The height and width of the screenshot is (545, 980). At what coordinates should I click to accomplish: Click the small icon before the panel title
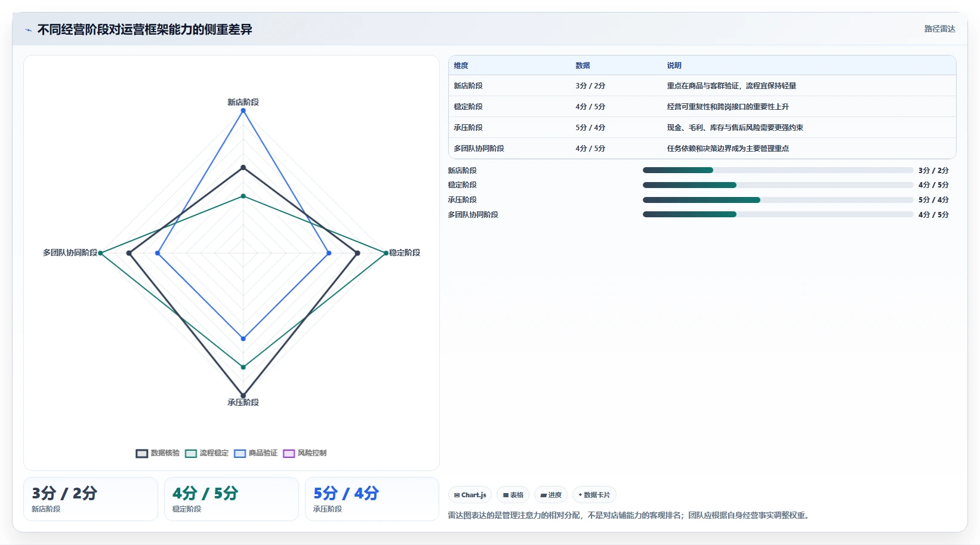[x=28, y=30]
